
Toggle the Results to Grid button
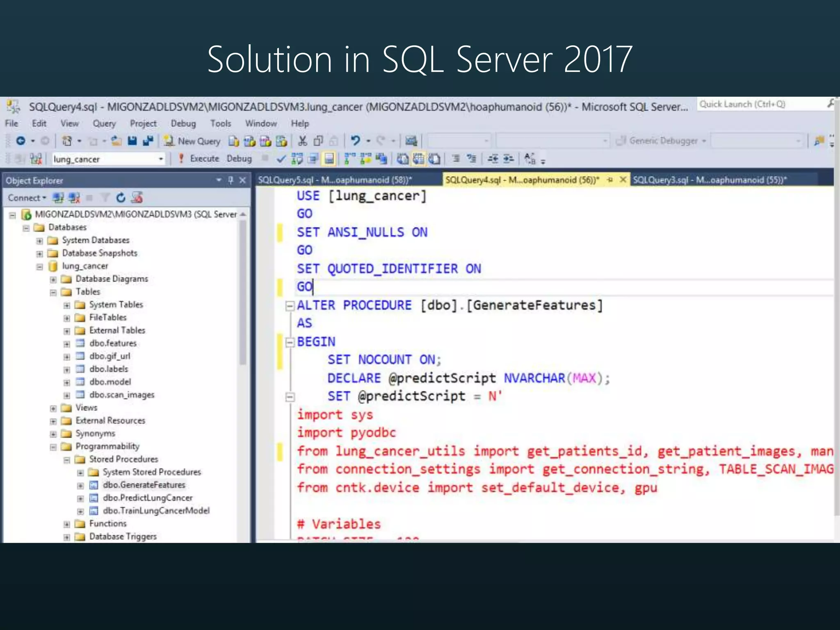(x=418, y=159)
